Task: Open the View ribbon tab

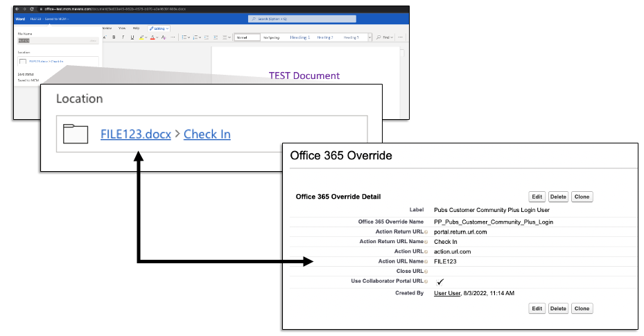Action: coord(122,28)
